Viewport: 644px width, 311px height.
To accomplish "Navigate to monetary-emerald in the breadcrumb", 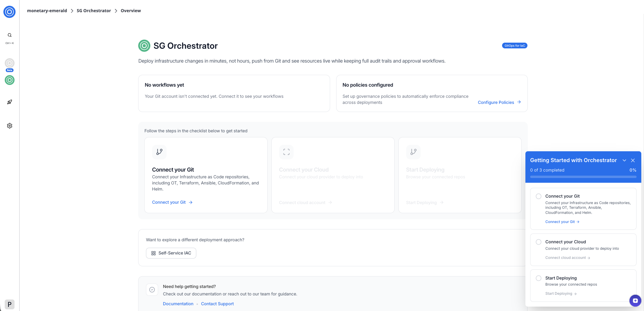I will coord(47,10).
